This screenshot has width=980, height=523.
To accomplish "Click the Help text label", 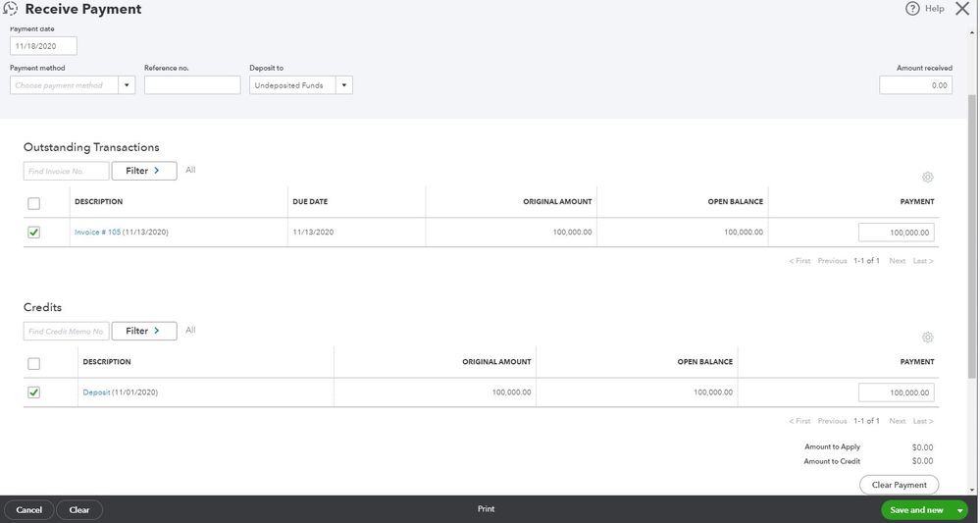I will [934, 9].
